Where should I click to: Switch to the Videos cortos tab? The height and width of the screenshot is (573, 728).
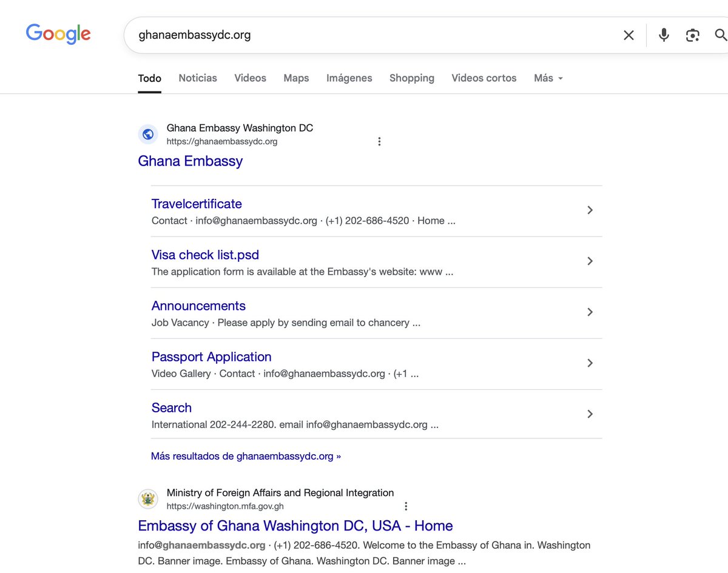484,78
